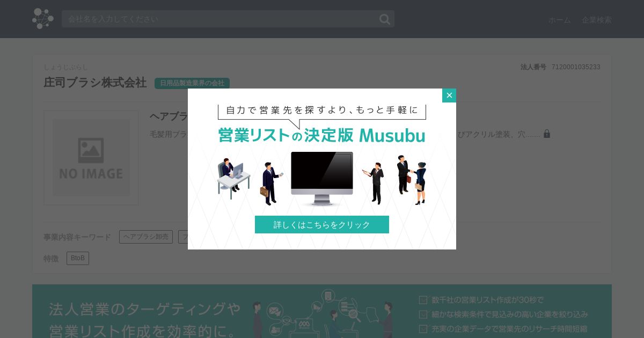Viewport: 644px width, 338px height.
Task: Click the company name 庄司ブラシ株式会社
Action: click(95, 83)
